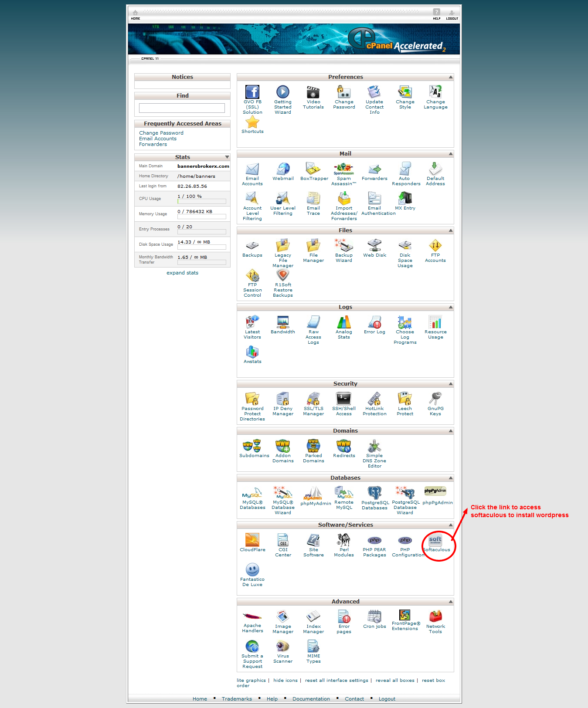Screen dimensions: 588x708
Task: Click the bannersbrokerx.com main domain value
Action: pos(203,166)
